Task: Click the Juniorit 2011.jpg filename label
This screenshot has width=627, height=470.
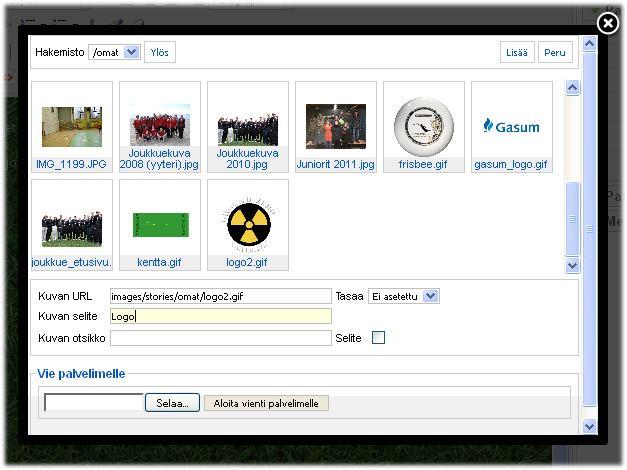Action: click(335, 164)
